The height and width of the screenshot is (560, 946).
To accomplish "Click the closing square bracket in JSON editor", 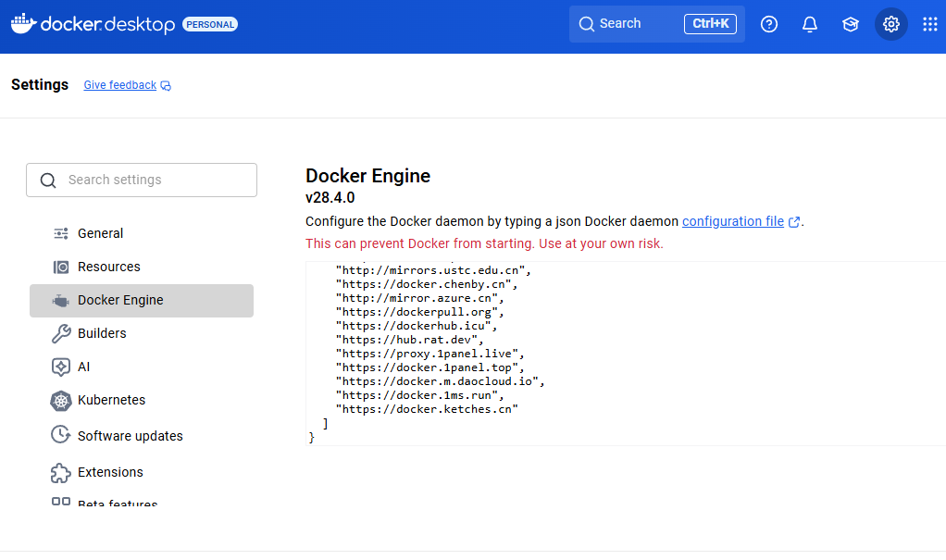I will tap(325, 424).
